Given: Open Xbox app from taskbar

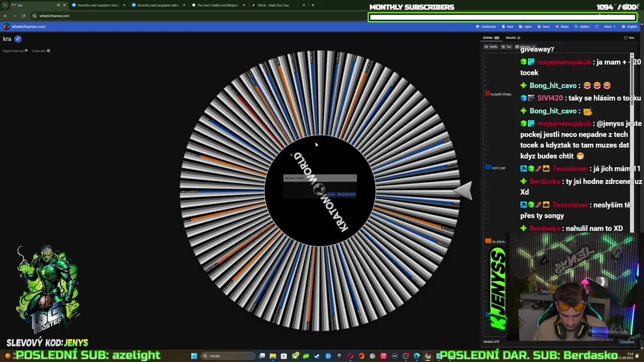Looking at the screenshot, I should tap(295, 356).
